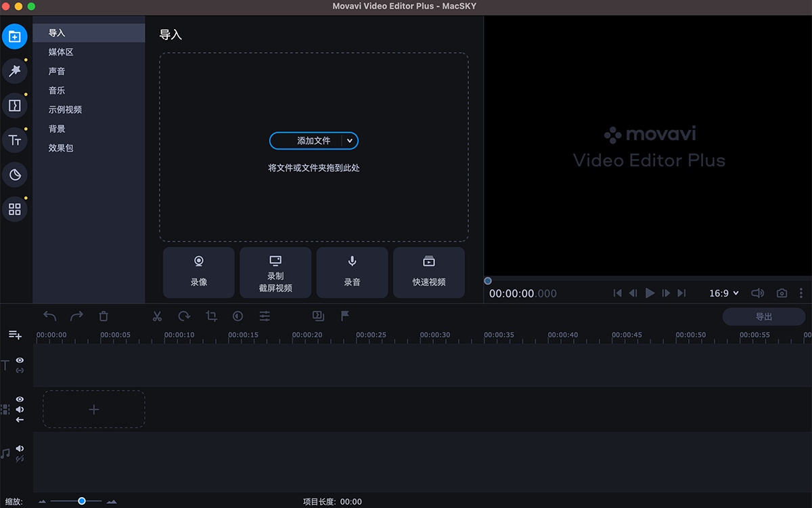
Task: Select 声音 in the import list
Action: [89, 71]
